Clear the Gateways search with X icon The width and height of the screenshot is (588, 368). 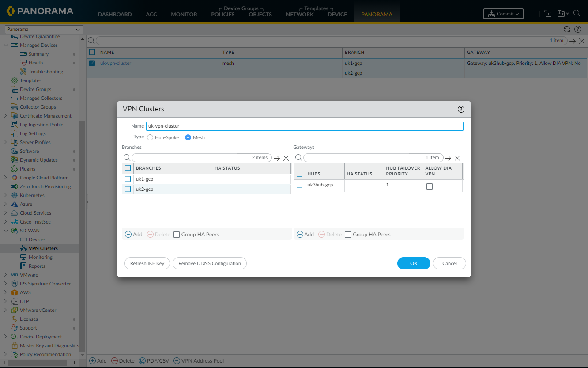click(x=457, y=158)
